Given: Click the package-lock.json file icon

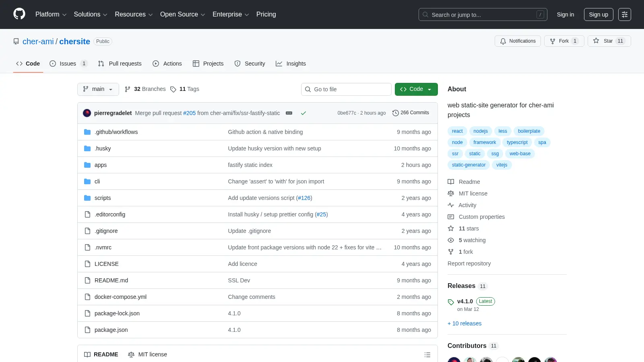Looking at the screenshot, I should point(87,313).
